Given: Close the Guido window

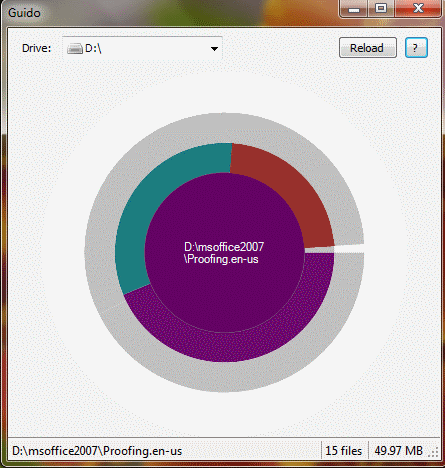Looking at the screenshot, I should click(x=419, y=9).
